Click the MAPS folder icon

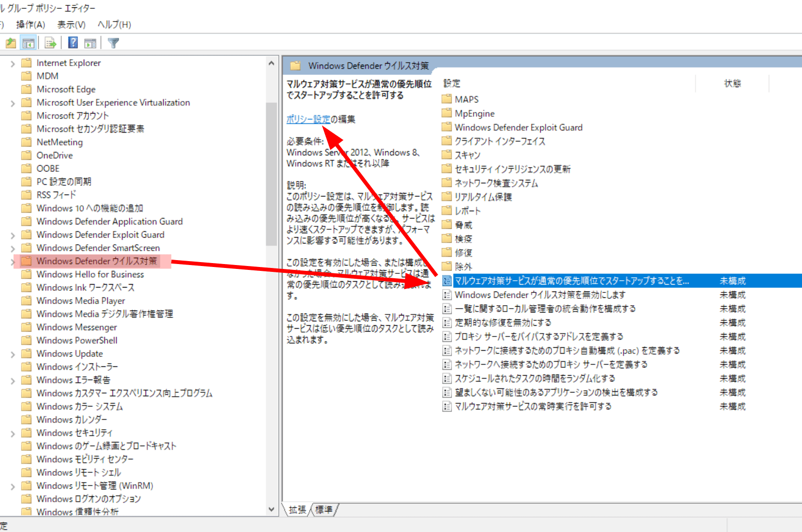pyautogui.click(x=447, y=99)
